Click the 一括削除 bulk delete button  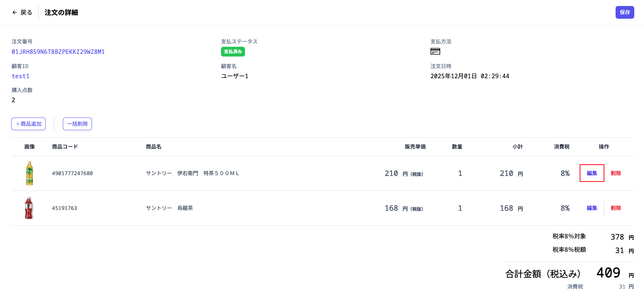click(77, 124)
